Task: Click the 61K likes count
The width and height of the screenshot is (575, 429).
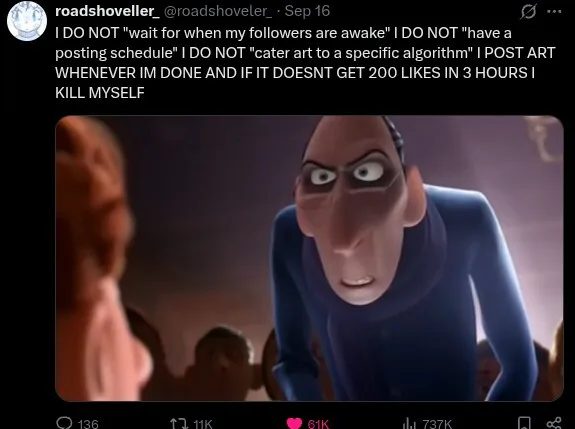Action: [x=318, y=424]
